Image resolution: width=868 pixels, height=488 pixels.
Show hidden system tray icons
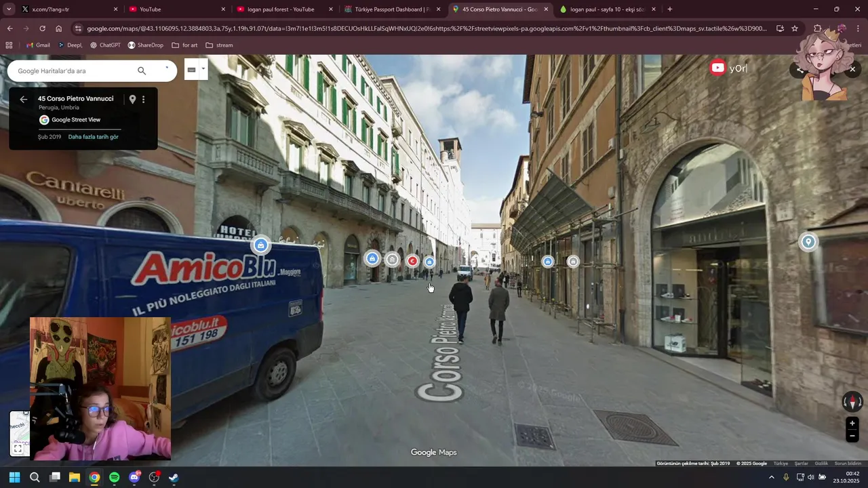click(771, 477)
